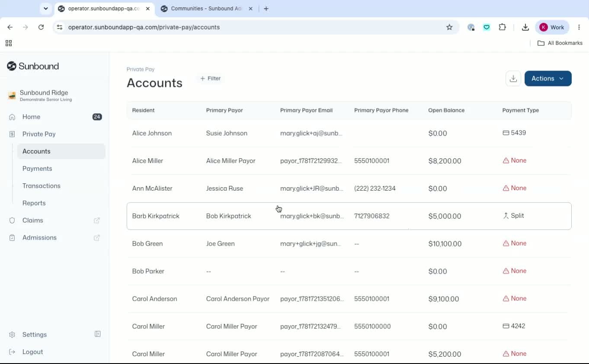Click the browser downloads icon
This screenshot has width=589, height=364.
coord(525,27)
